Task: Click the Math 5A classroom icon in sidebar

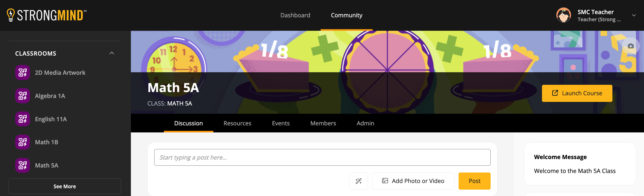Action: point(22,165)
